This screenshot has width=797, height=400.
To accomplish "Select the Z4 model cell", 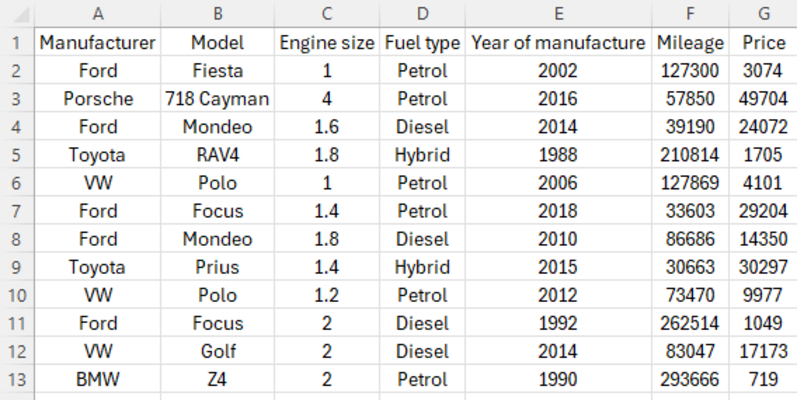I will coord(218,379).
